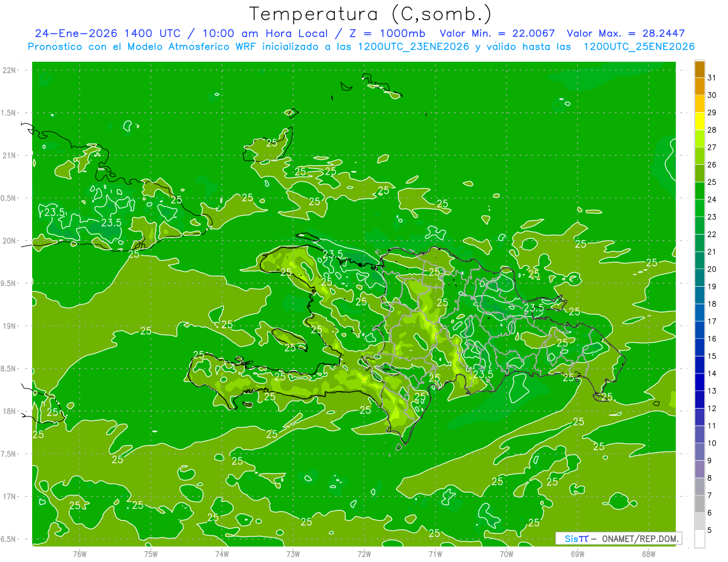
Task: Click the 72W longitude axis label
Action: click(x=364, y=554)
